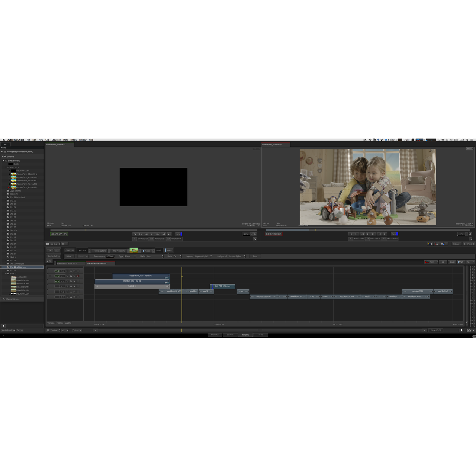This screenshot has width=476, height=476.
Task: Go to end in record viewer
Action: click(385, 234)
